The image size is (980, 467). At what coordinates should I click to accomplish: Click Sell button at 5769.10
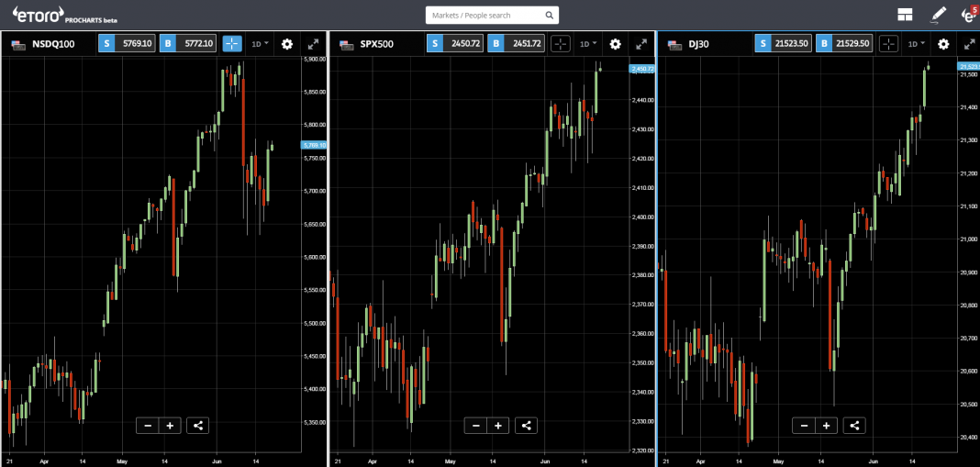click(127, 44)
